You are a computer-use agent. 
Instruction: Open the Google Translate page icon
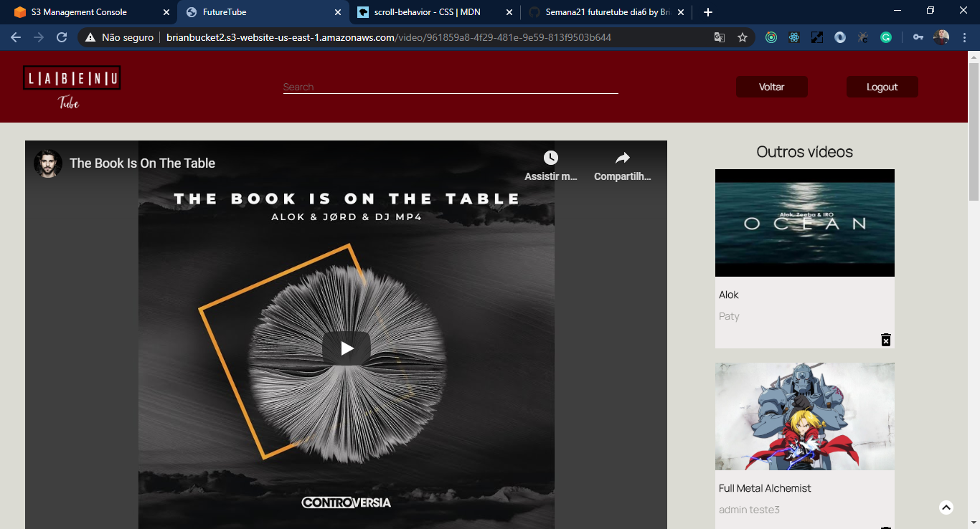coord(720,37)
